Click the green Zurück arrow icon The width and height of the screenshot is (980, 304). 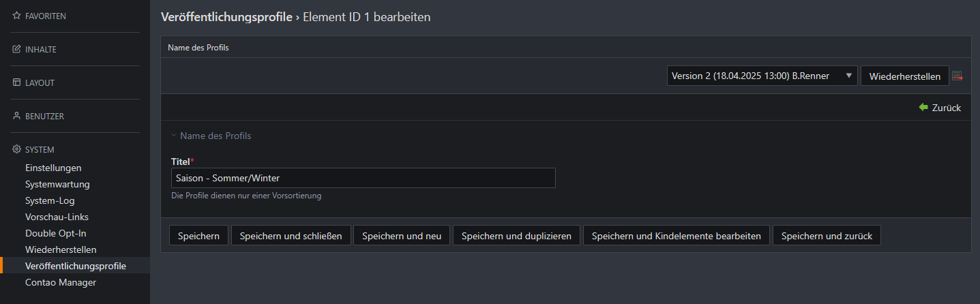pos(923,108)
